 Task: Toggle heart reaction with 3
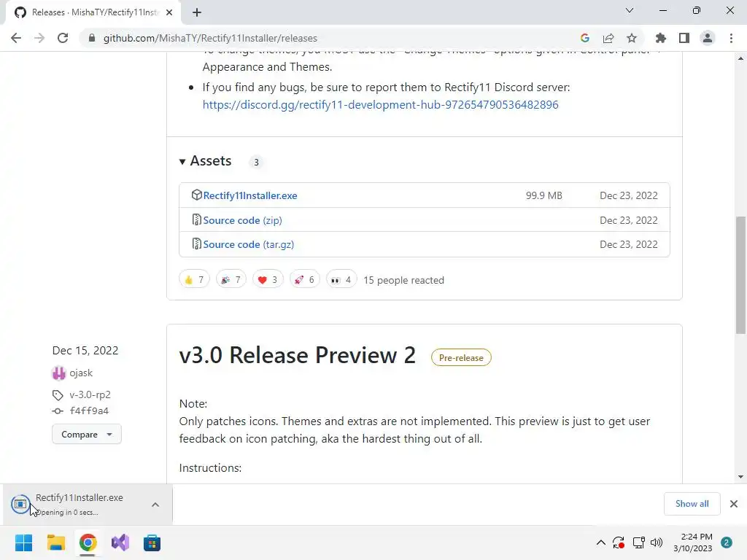pyautogui.click(x=268, y=279)
